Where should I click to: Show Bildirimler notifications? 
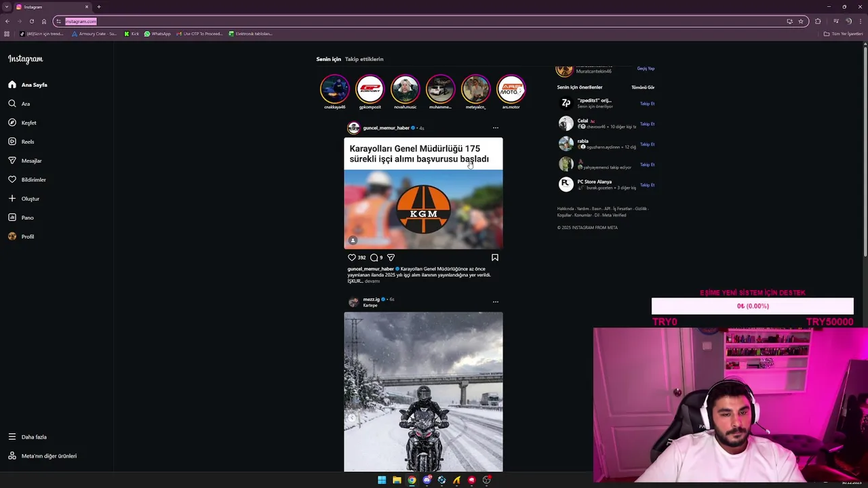(x=27, y=180)
